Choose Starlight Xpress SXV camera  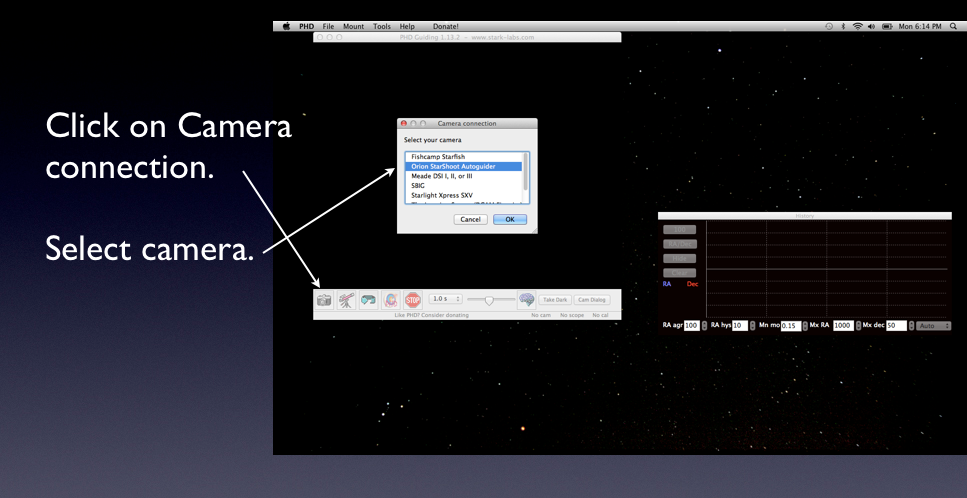442,195
